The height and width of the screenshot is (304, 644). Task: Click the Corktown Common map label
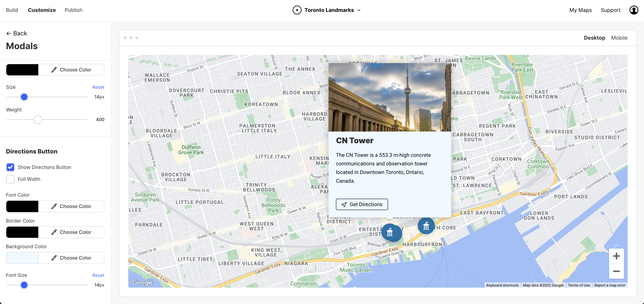point(538,164)
